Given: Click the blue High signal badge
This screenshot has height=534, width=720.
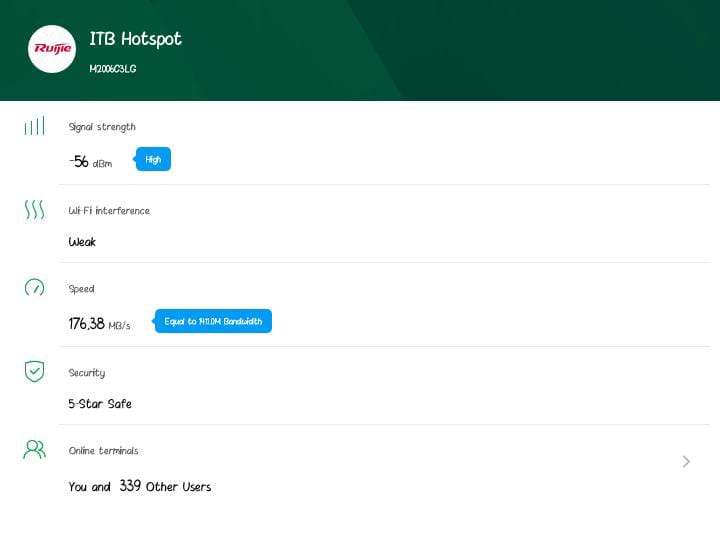Looking at the screenshot, I should [153, 159].
